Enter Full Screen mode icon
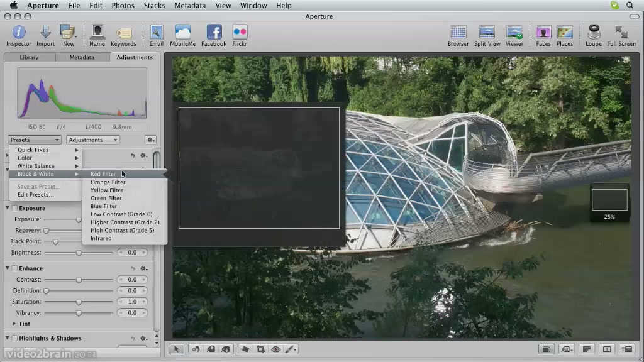 (621, 33)
